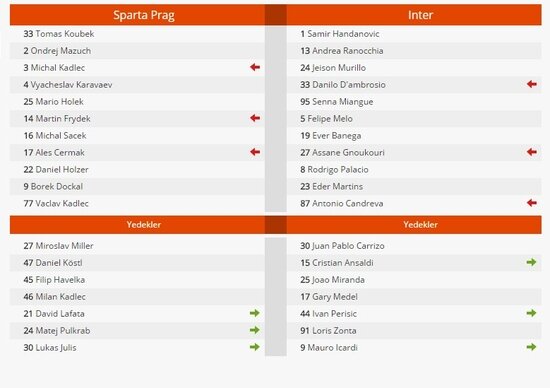Click the green arrow beside Ivan Perisic

tap(531, 313)
